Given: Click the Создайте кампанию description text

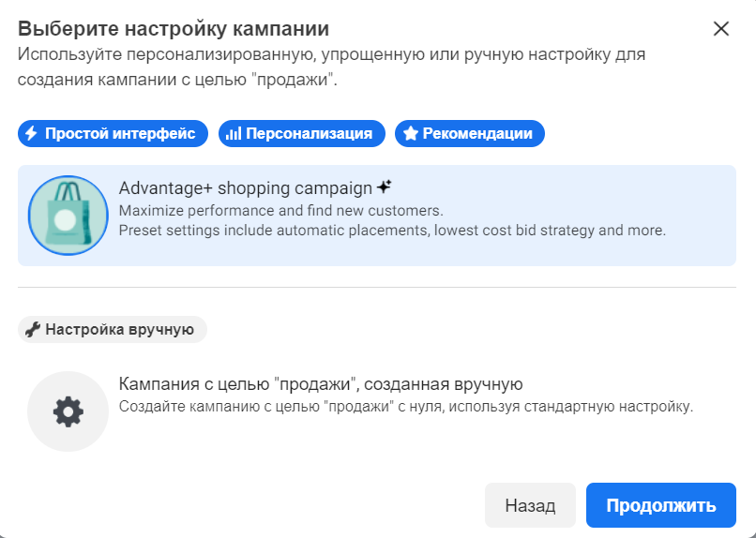Looking at the screenshot, I should click(x=405, y=407).
